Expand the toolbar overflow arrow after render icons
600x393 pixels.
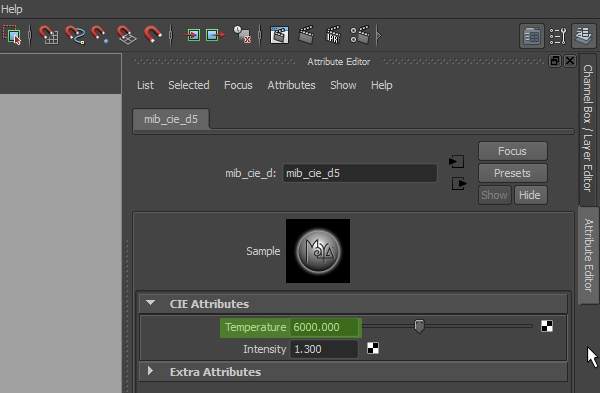tap(379, 36)
